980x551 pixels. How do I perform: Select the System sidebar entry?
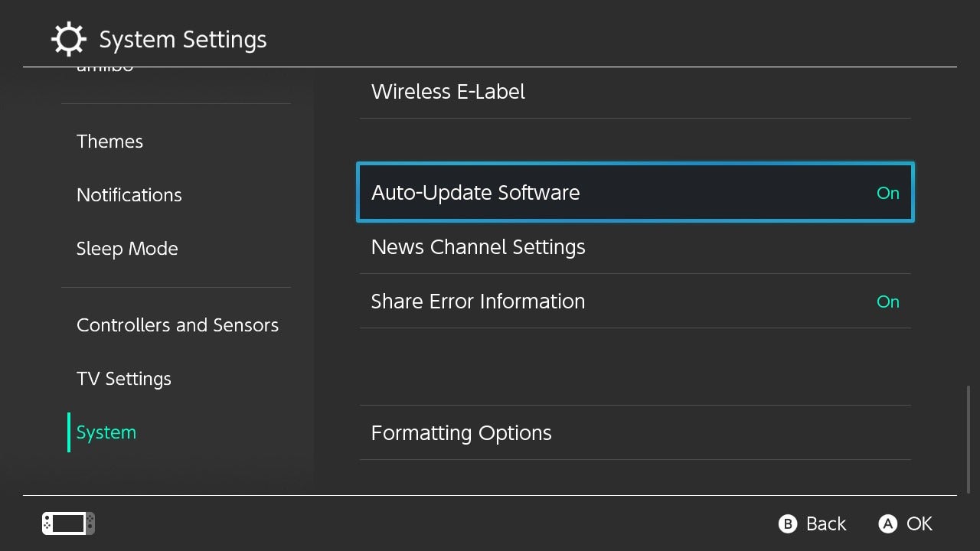tap(106, 432)
